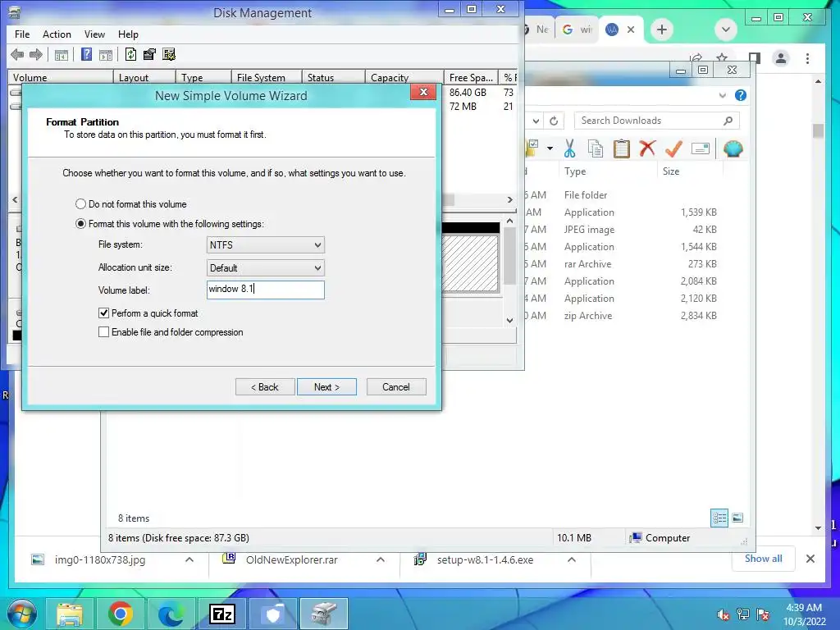Click the Chrome side panel icon
The image size is (840, 630).
coord(755,58)
